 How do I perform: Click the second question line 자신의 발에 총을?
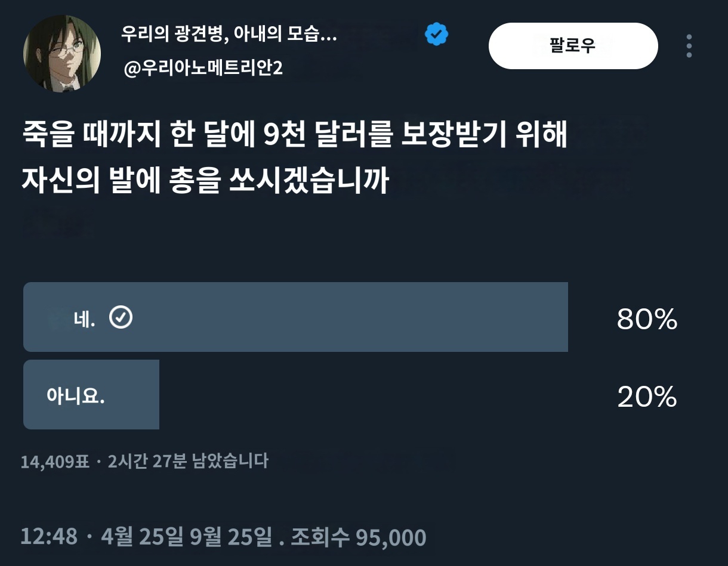pos(206,179)
